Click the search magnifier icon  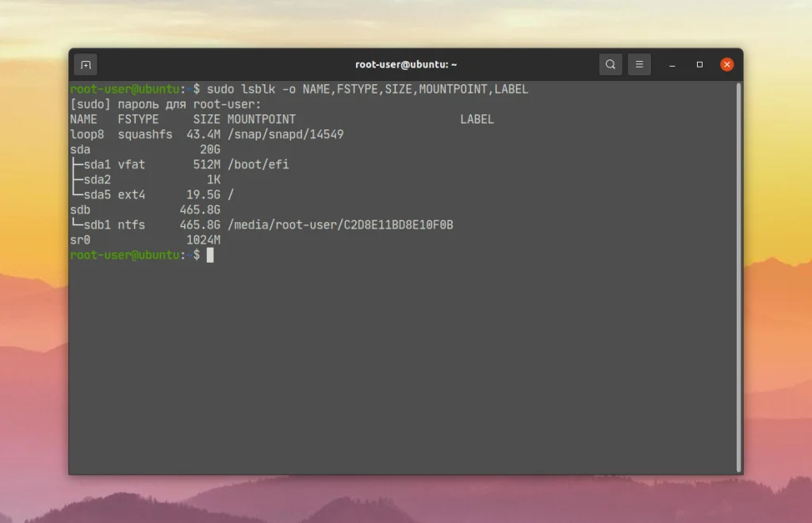(611, 64)
